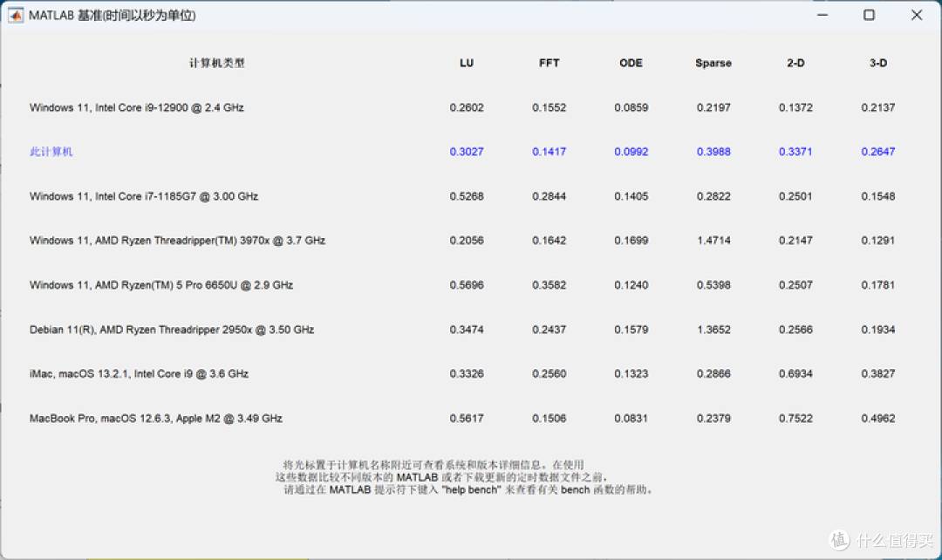Click i7-1185G7 FFT value 0.2844
Screen dimensions: 942x560
549,196
